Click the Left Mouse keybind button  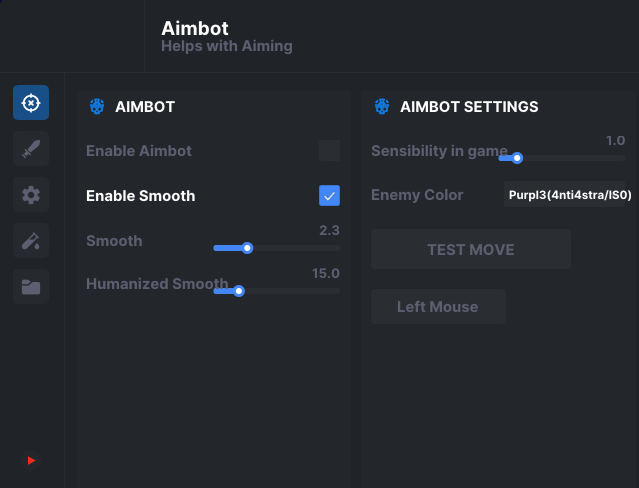438,307
